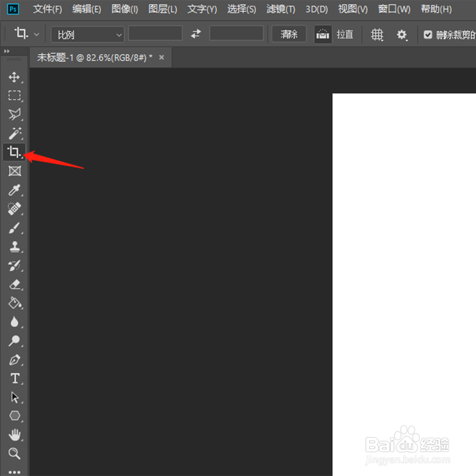The image size is (476, 476).
Task: Click the 拉直 straighten label
Action: point(345,35)
